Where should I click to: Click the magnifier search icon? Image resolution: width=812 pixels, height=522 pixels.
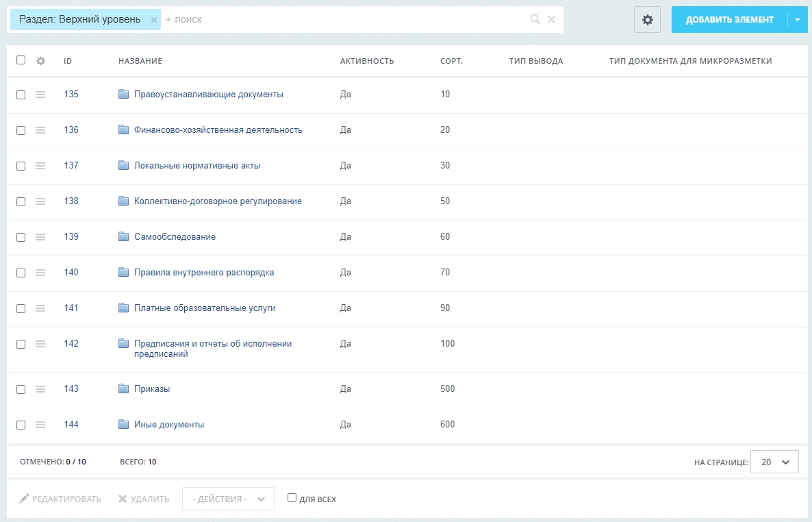tap(535, 19)
